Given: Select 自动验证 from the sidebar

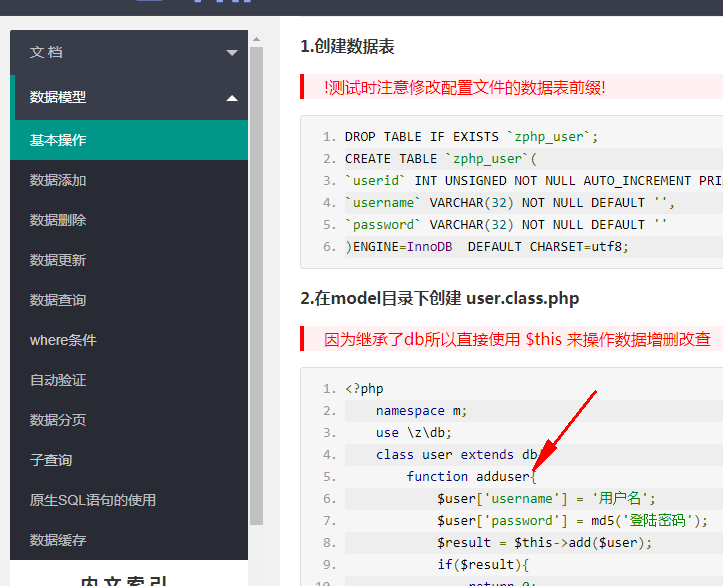Looking at the screenshot, I should point(58,380).
